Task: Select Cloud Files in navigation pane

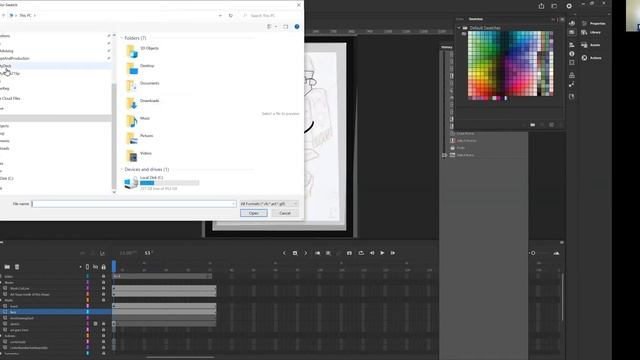Action: pos(10,98)
